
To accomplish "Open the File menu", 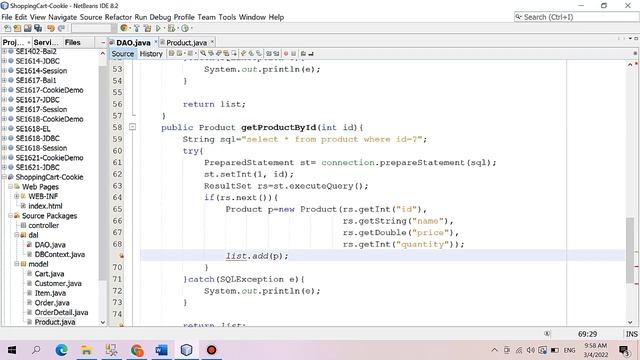I will coord(7,17).
